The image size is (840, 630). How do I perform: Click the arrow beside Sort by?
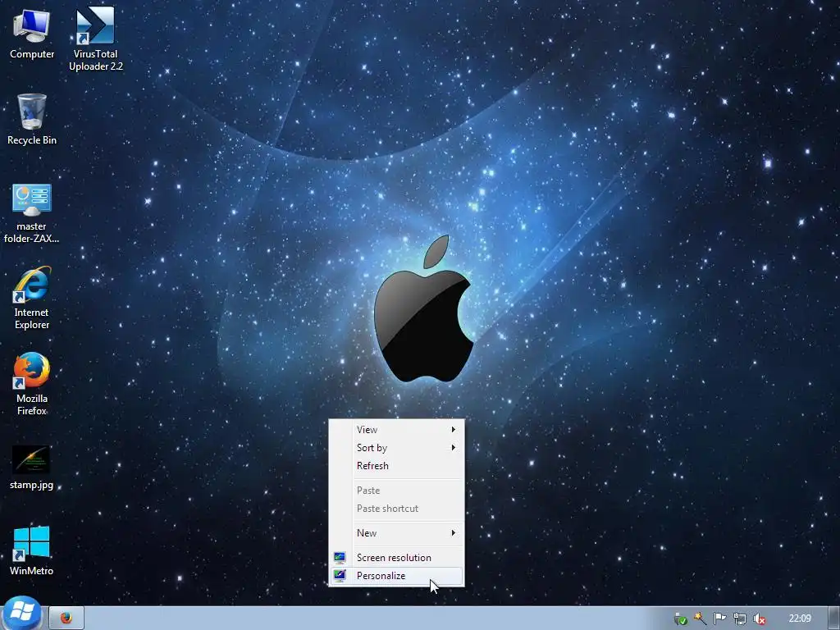click(x=453, y=448)
